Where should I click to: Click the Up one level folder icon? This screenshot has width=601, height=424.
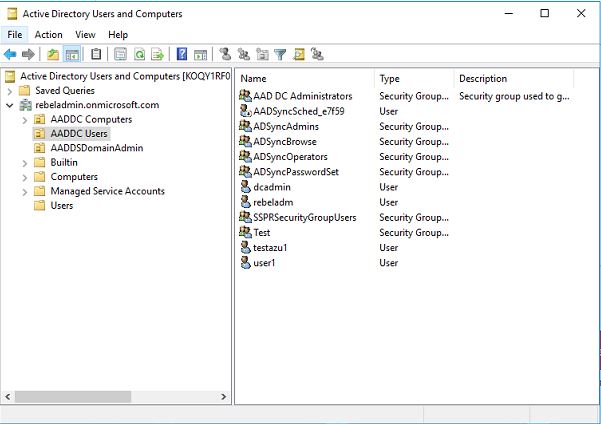(x=53, y=54)
